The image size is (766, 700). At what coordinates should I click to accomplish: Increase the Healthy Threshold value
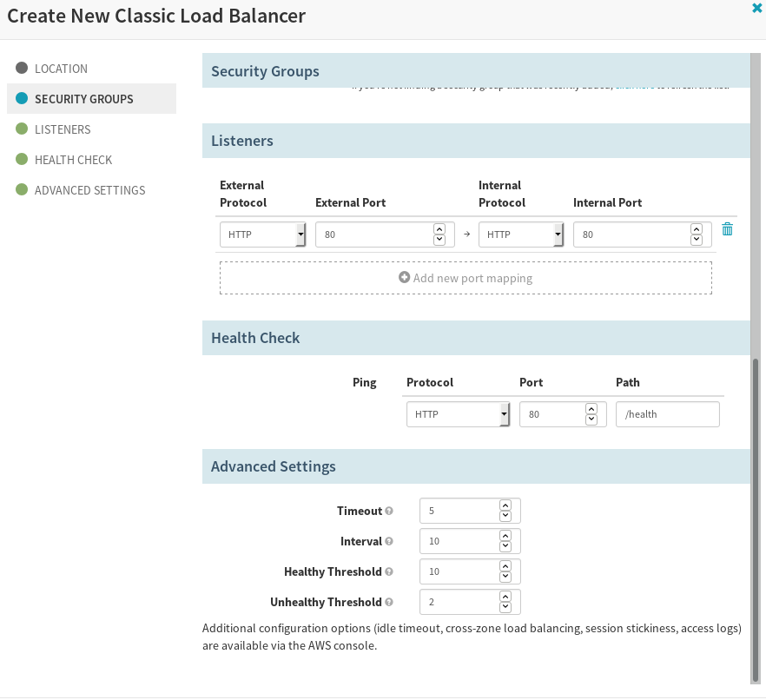coord(505,566)
